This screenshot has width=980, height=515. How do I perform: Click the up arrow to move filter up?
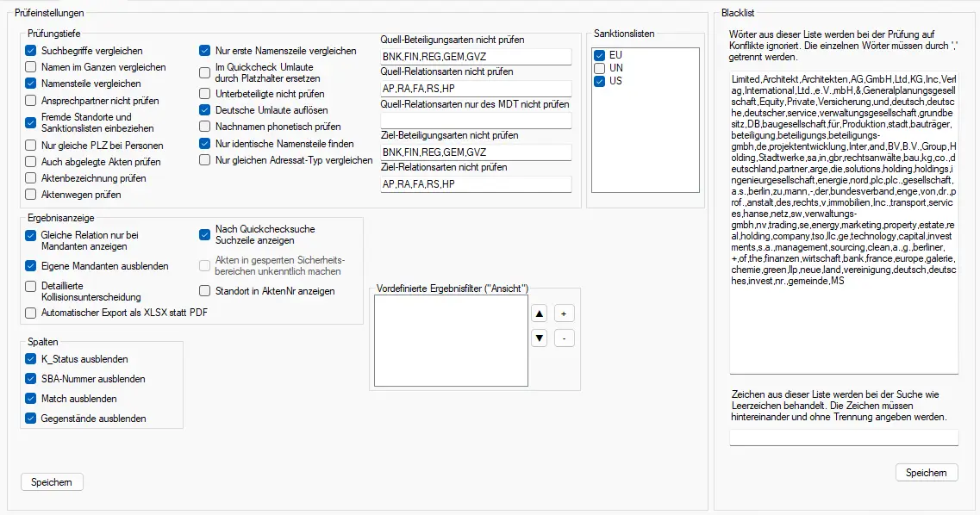tap(539, 313)
